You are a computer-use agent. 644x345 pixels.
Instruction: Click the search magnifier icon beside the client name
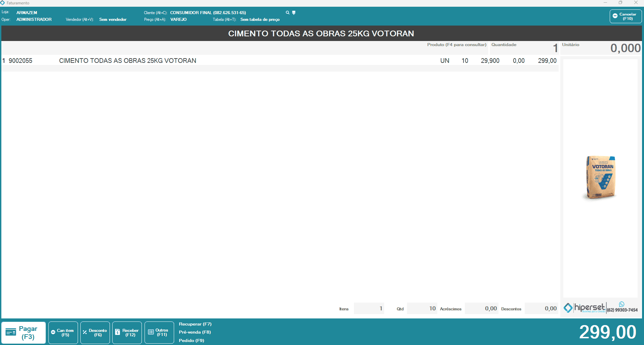click(287, 13)
